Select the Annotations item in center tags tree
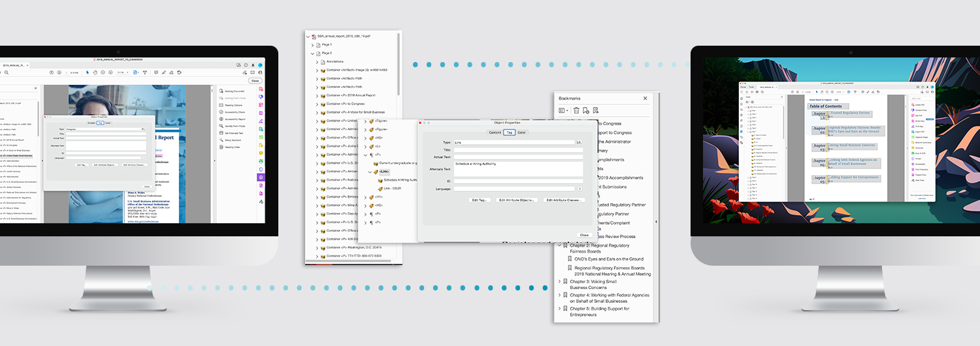The width and height of the screenshot is (980, 346). [335, 61]
